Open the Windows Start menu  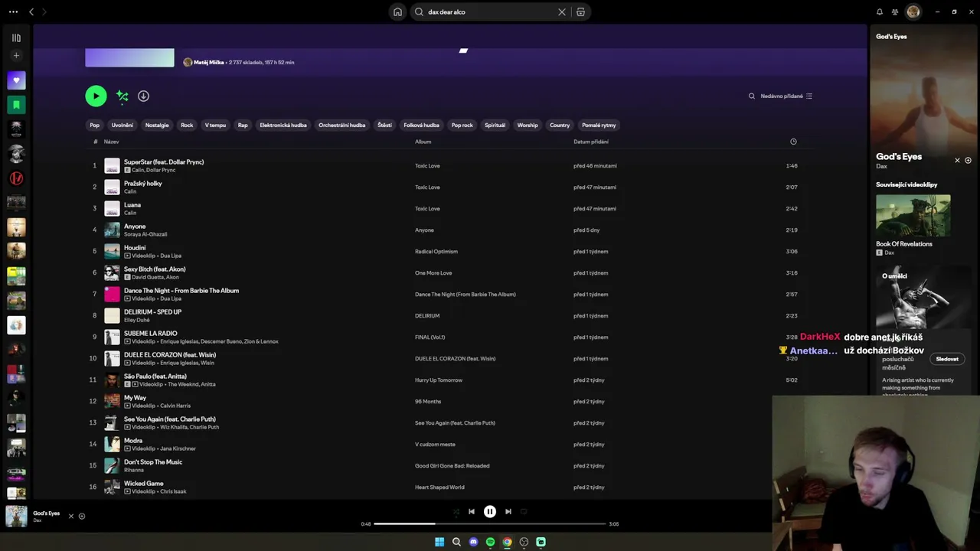pos(439,542)
